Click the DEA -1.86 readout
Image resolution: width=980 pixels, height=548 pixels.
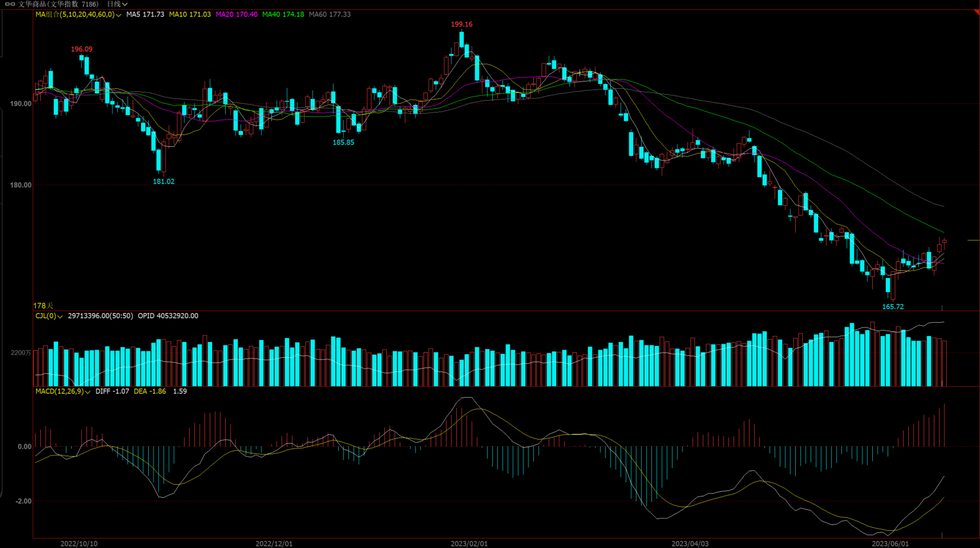coord(150,392)
